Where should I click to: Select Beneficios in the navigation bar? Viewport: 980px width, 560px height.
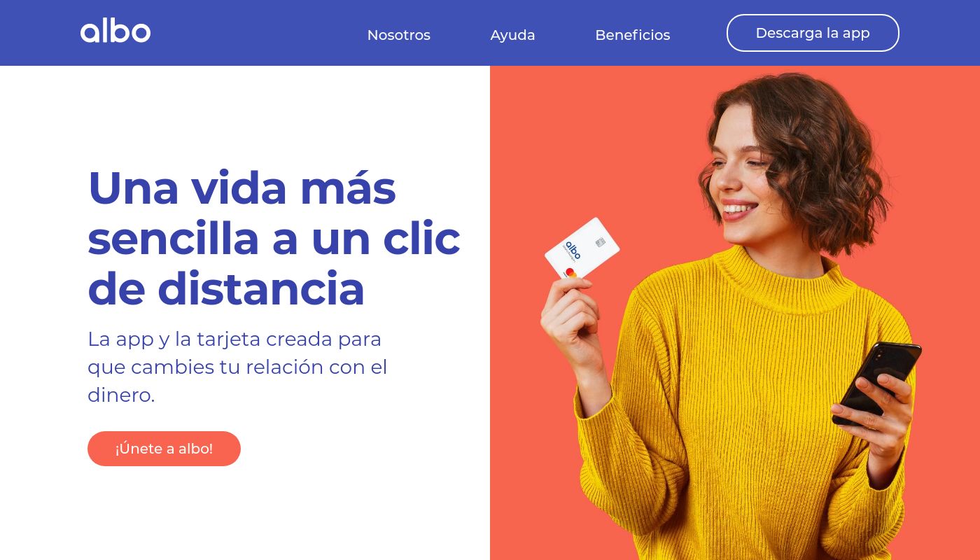(x=632, y=35)
